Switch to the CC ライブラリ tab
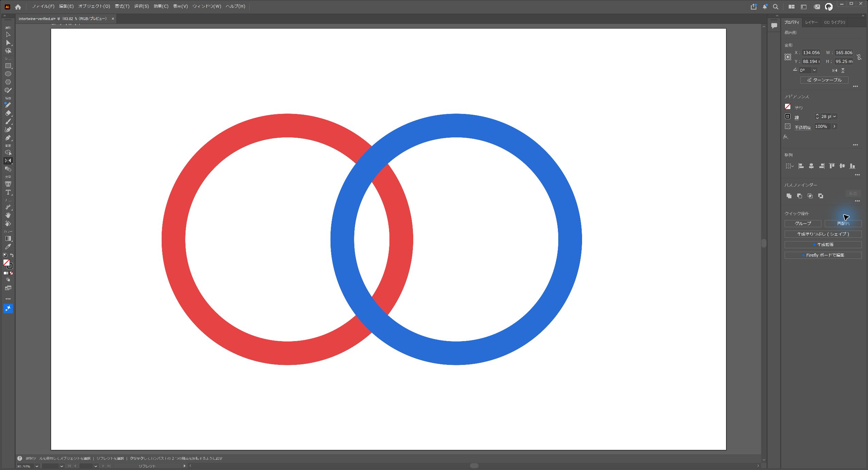The width and height of the screenshot is (868, 470). pos(834,22)
